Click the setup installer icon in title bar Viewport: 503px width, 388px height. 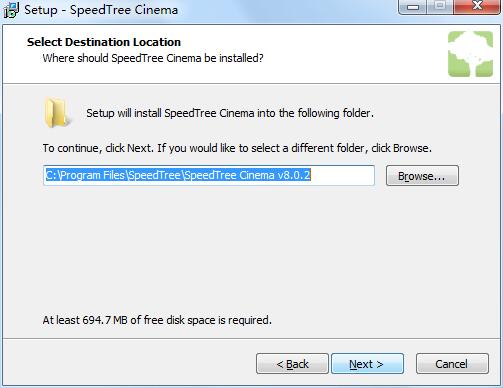point(11,10)
